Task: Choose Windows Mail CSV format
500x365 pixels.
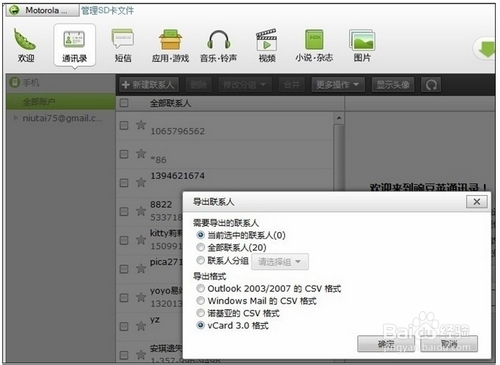Action: [x=200, y=301]
